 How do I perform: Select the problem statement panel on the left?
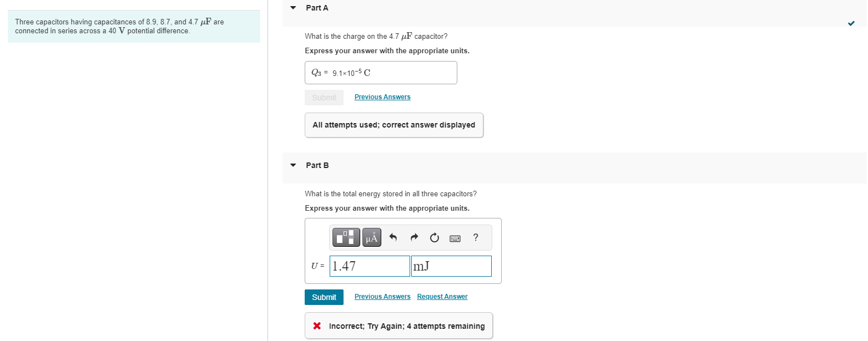(134, 26)
